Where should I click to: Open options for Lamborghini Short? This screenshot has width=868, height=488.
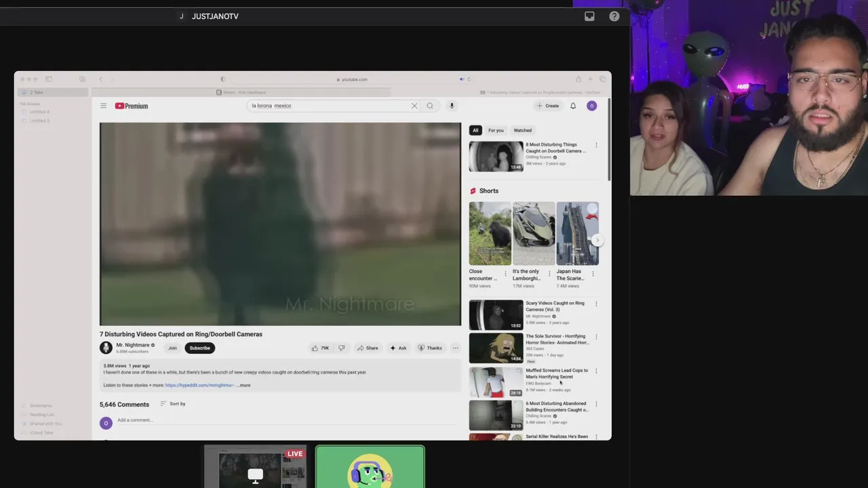[549, 274]
